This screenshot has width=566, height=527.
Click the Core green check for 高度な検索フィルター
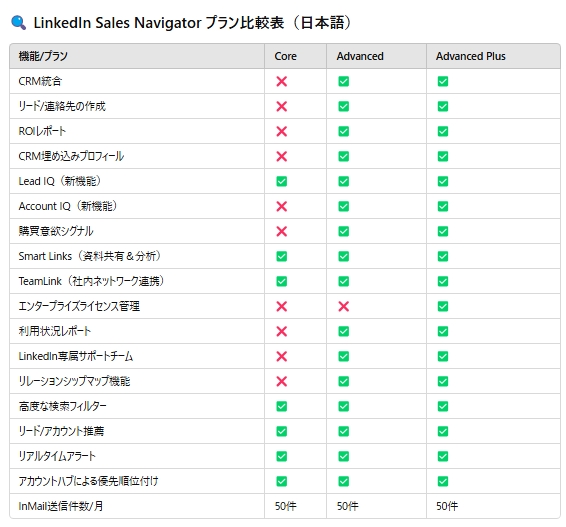point(282,406)
